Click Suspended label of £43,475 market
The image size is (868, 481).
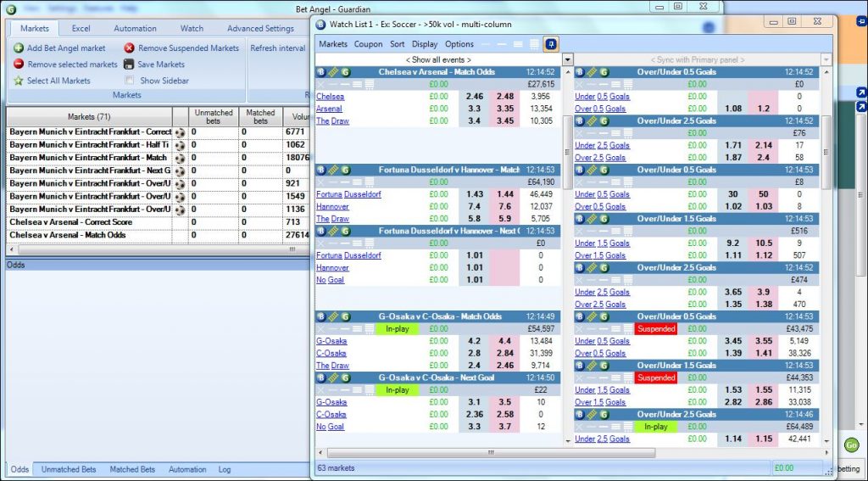pos(656,328)
